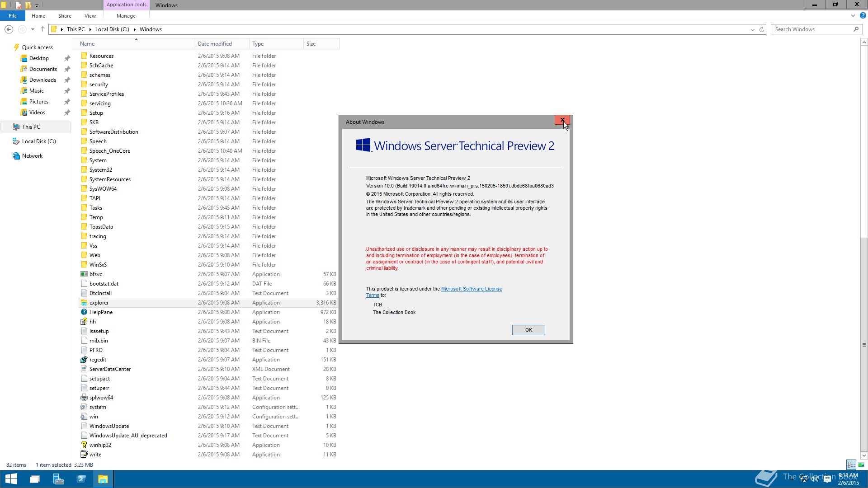Open the Customize Quick Access Toolbar dropdown

tap(37, 5)
